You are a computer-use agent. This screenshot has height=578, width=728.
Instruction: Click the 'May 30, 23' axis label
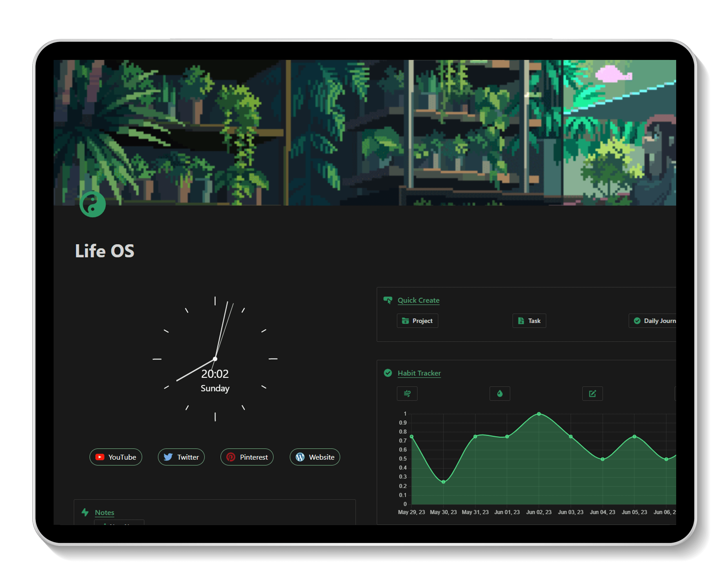click(x=443, y=512)
